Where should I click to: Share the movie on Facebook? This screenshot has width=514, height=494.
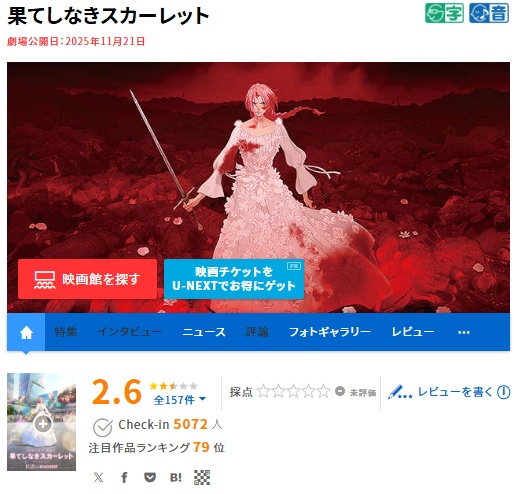pos(124,477)
